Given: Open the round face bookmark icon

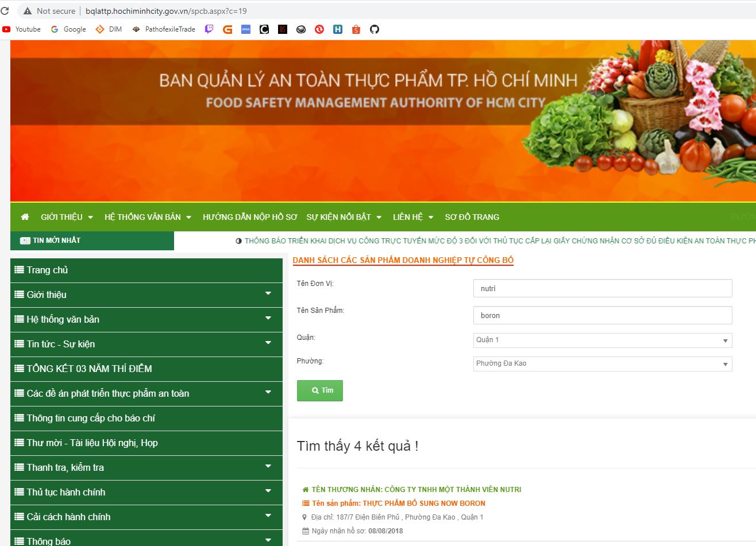Looking at the screenshot, I should tap(301, 29).
